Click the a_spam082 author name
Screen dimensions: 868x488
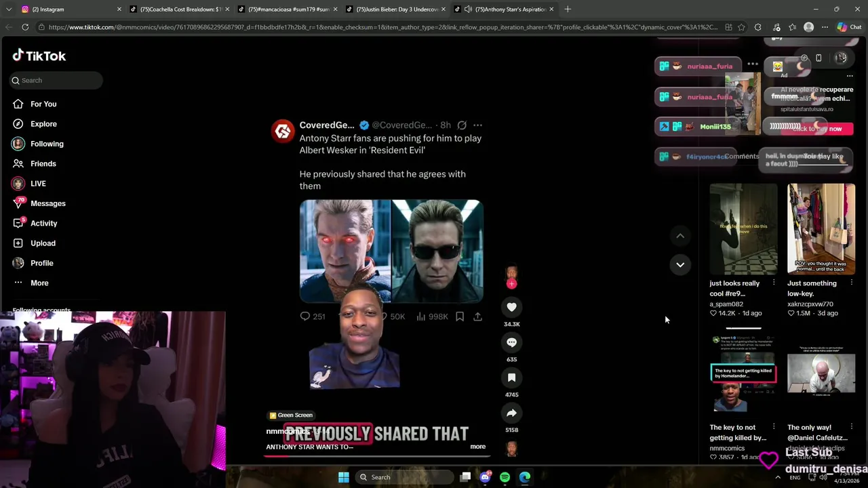coord(726,304)
